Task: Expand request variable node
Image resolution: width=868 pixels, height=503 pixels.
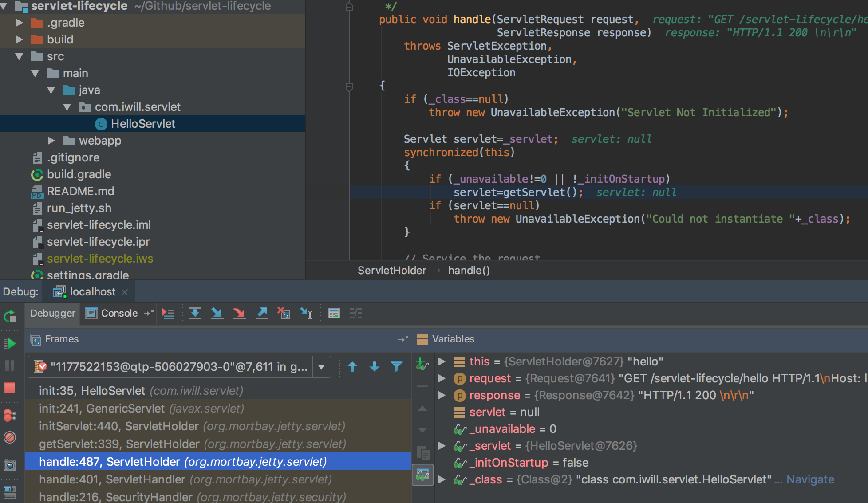Action: (442, 378)
